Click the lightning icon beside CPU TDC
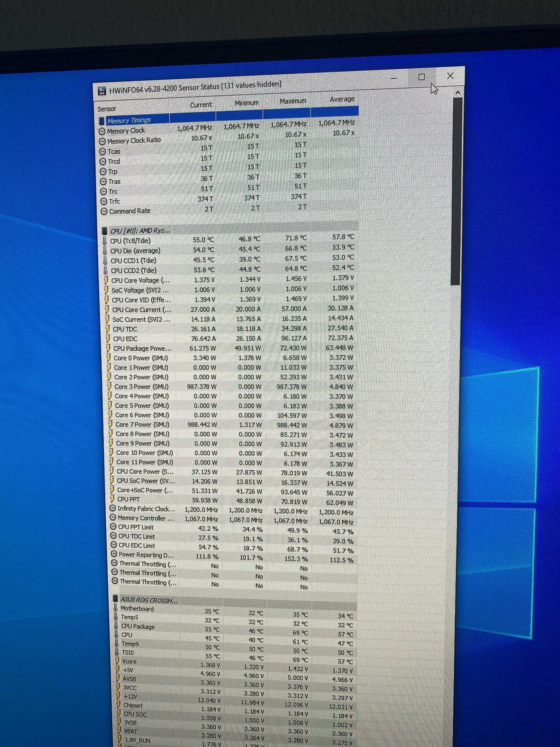 [107, 329]
